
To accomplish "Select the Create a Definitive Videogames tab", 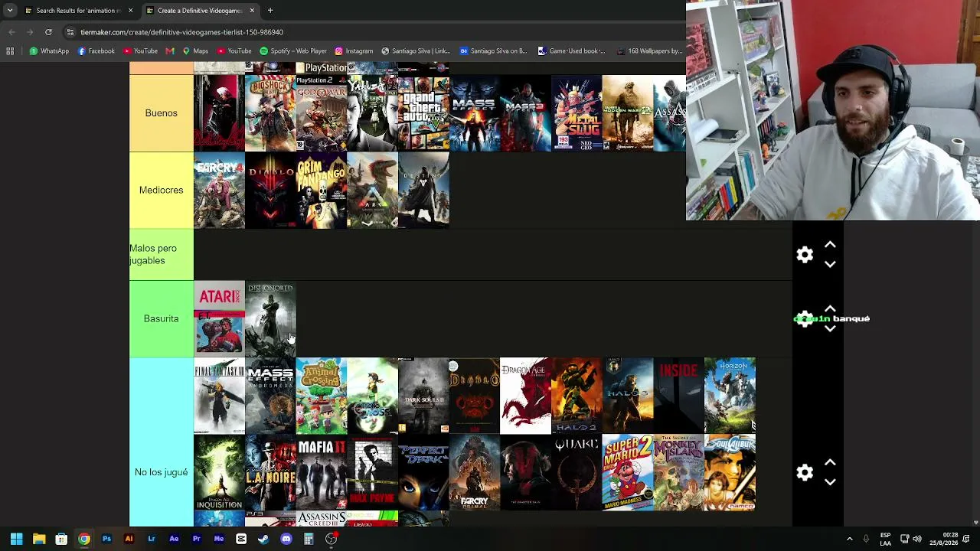I will [200, 11].
